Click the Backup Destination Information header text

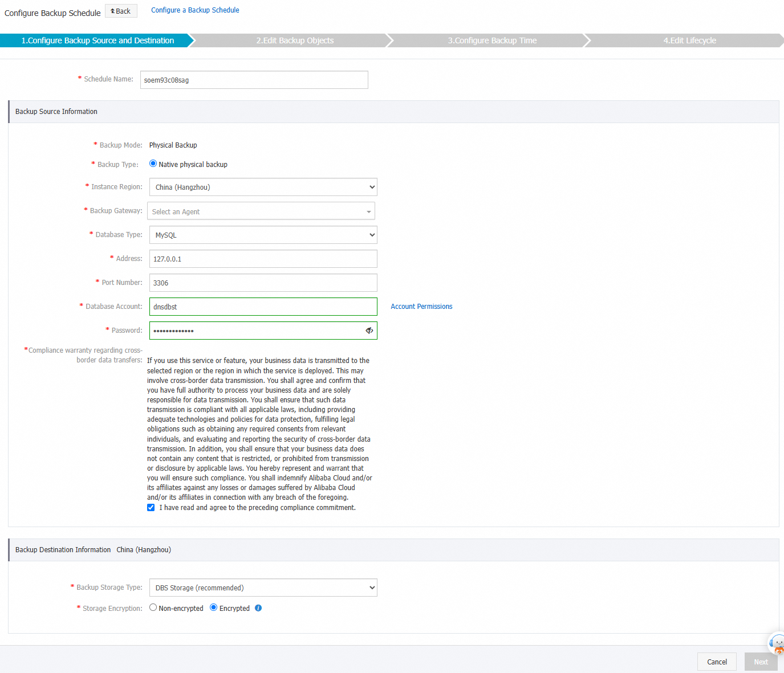(x=63, y=550)
